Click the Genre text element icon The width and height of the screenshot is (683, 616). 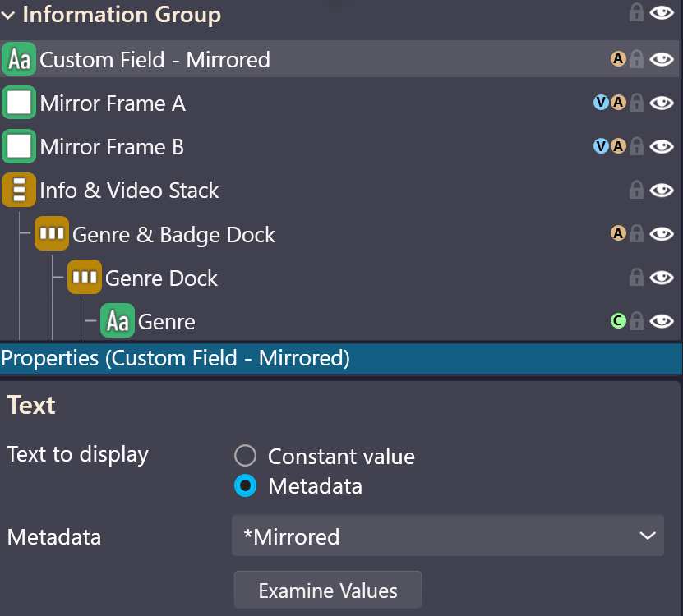[x=118, y=321]
